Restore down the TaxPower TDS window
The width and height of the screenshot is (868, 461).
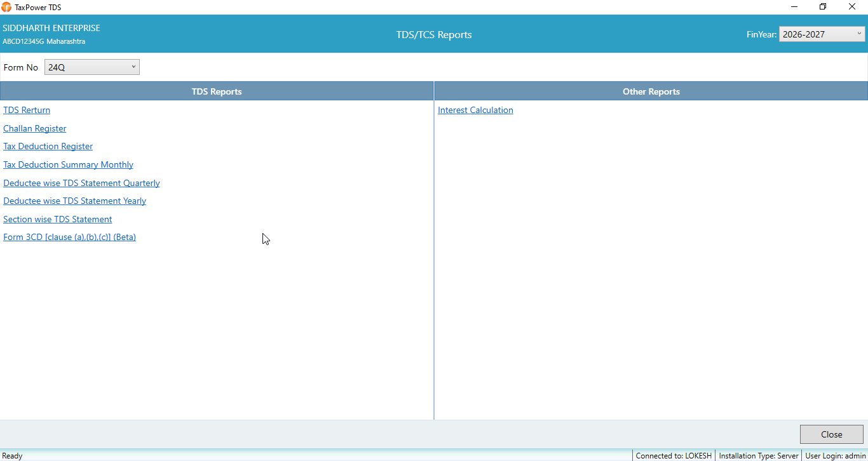[823, 7]
